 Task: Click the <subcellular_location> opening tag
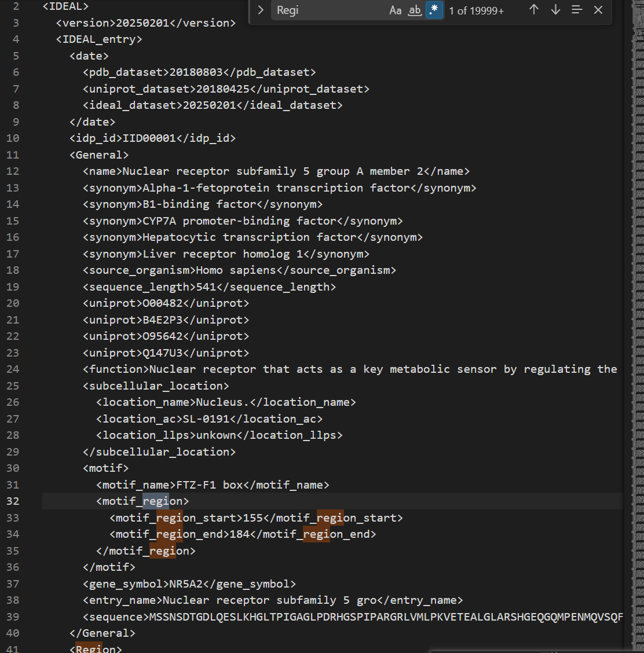point(156,386)
